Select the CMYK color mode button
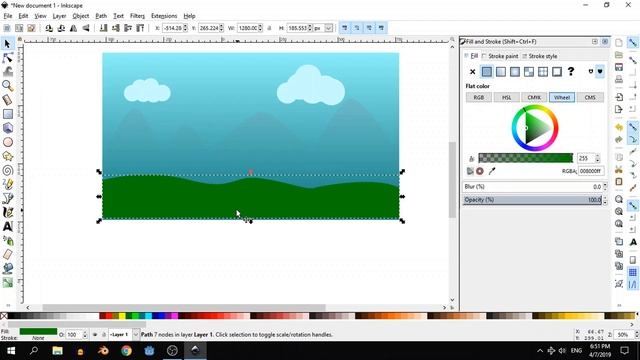 (x=534, y=98)
